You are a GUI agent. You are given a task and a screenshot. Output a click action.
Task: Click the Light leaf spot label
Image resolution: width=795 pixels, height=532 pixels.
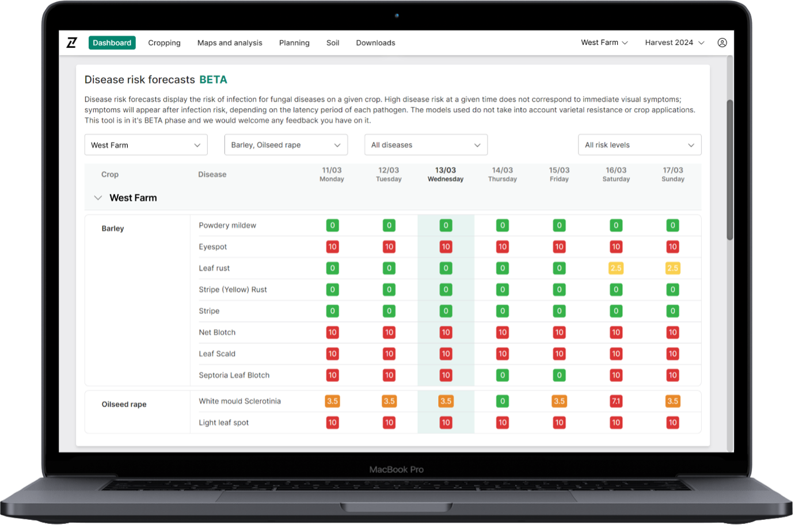point(224,422)
